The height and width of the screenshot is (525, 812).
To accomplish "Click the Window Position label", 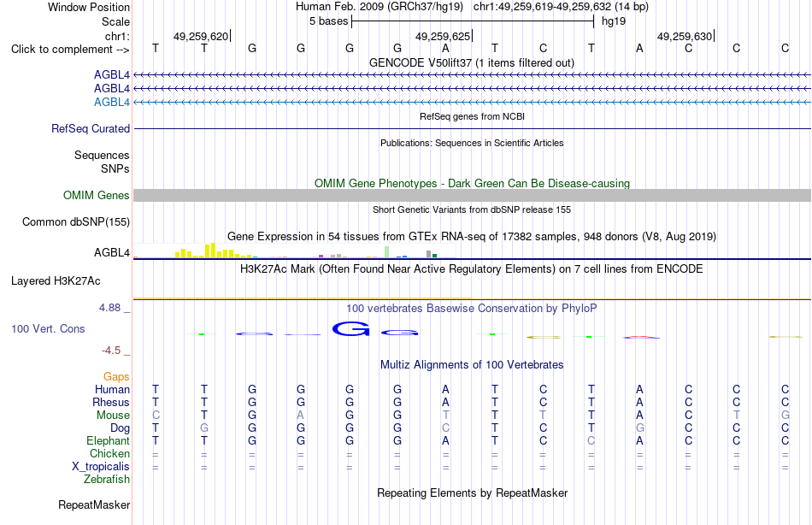I will [x=89, y=7].
